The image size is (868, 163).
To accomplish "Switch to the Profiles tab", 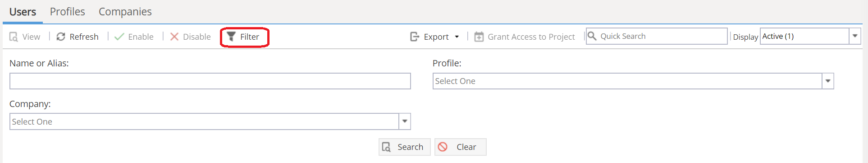I will click(68, 12).
